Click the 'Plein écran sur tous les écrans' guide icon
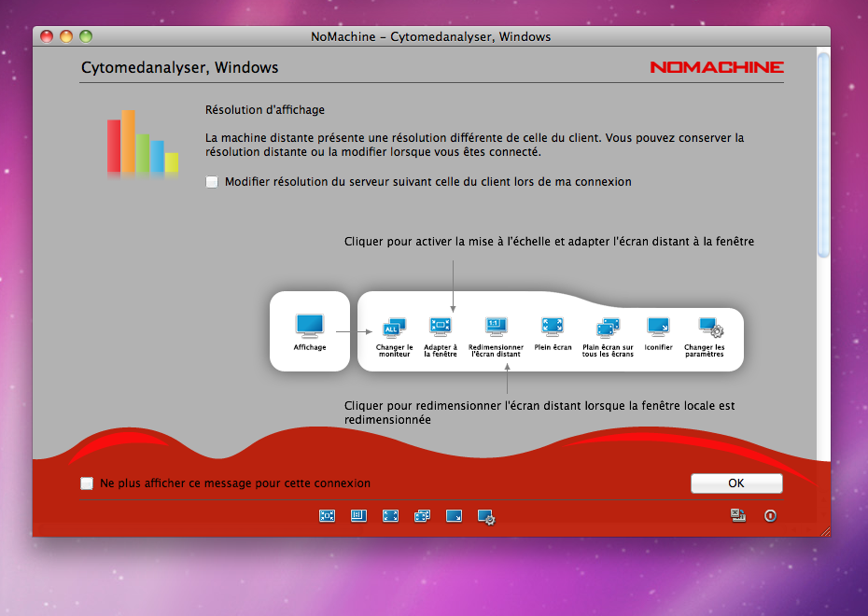 [x=608, y=328]
